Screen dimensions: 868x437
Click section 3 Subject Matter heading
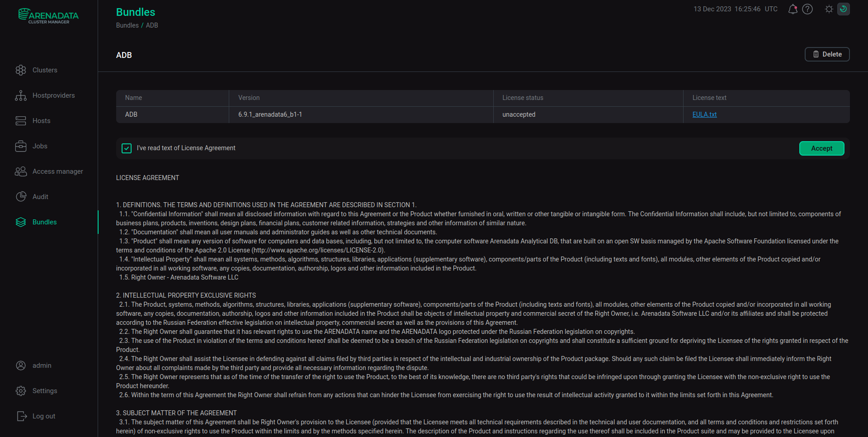click(x=176, y=413)
